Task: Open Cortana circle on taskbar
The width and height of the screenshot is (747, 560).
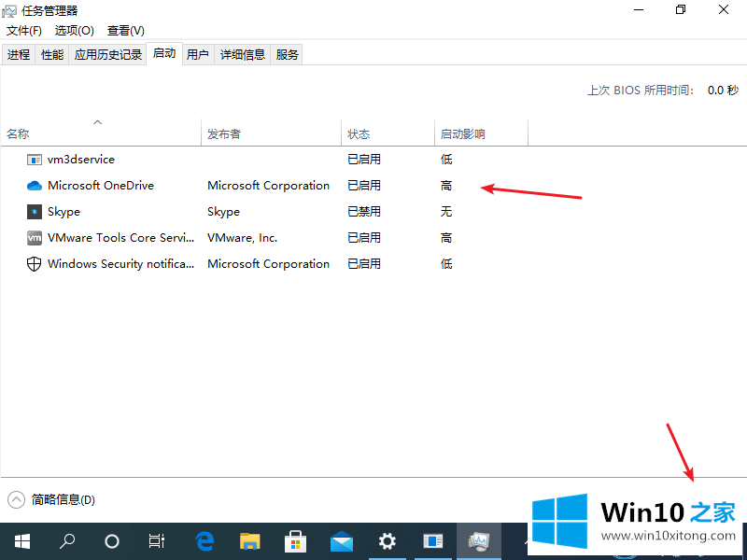Action: (111, 541)
